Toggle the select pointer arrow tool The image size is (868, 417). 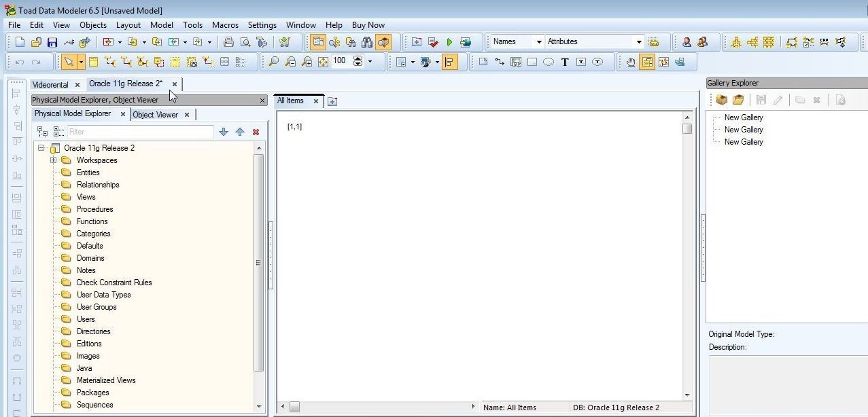pyautogui.click(x=69, y=62)
